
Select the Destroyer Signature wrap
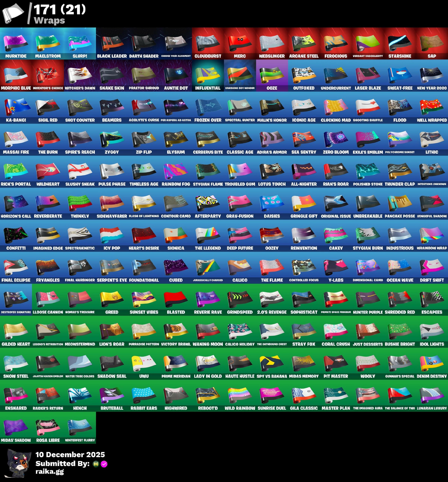(16, 299)
